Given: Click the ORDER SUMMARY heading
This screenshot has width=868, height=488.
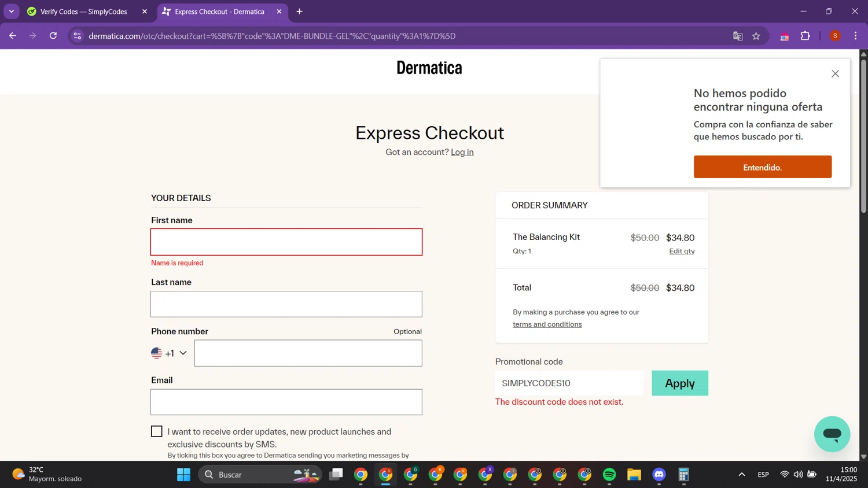Looking at the screenshot, I should 550,205.
